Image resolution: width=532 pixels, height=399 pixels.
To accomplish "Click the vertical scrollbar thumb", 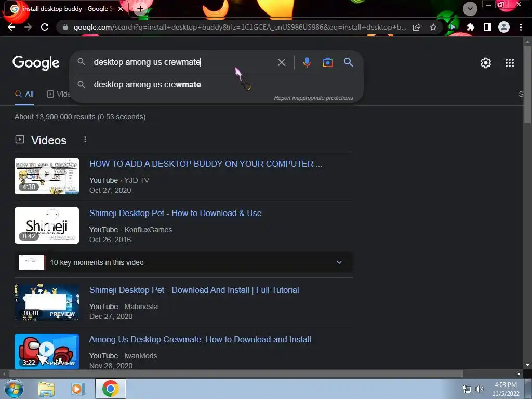I will (528, 84).
